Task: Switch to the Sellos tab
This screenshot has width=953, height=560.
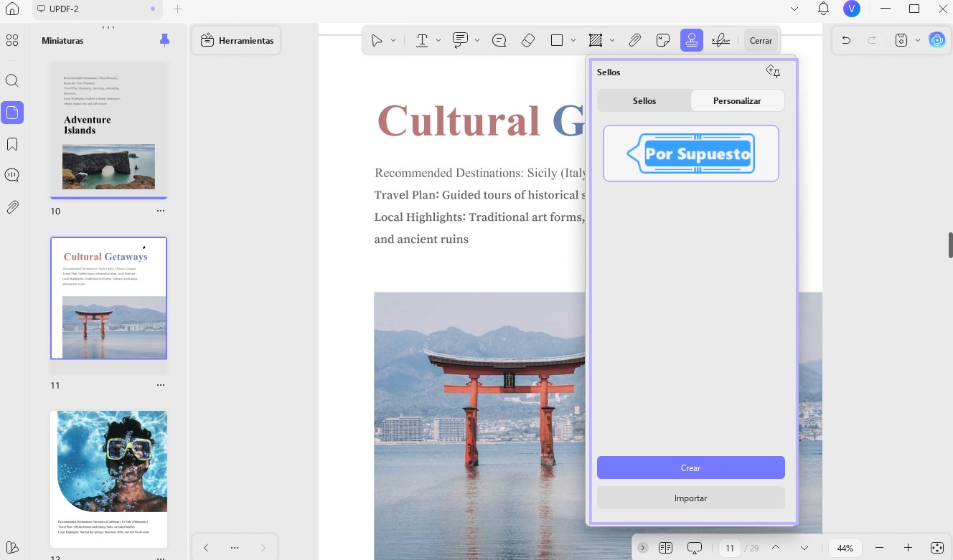Action: 644,101
